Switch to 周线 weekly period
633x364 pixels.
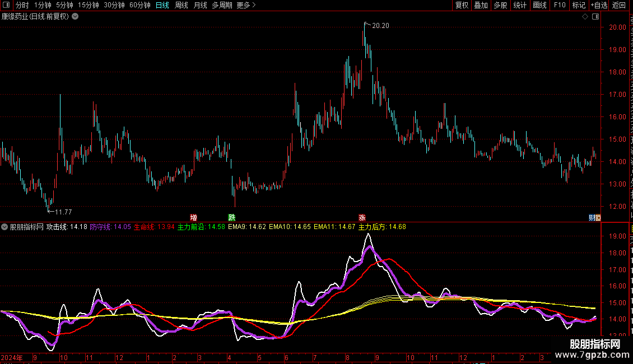point(181,5)
